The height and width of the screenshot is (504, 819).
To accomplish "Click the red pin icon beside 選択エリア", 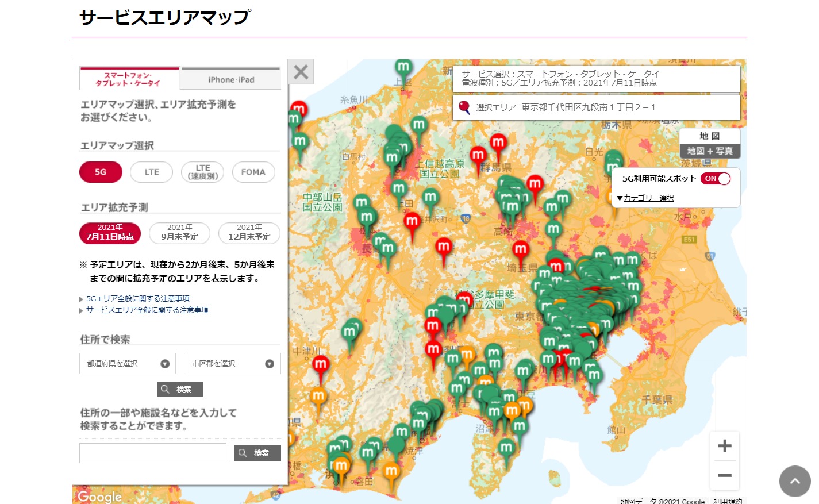I will [464, 107].
